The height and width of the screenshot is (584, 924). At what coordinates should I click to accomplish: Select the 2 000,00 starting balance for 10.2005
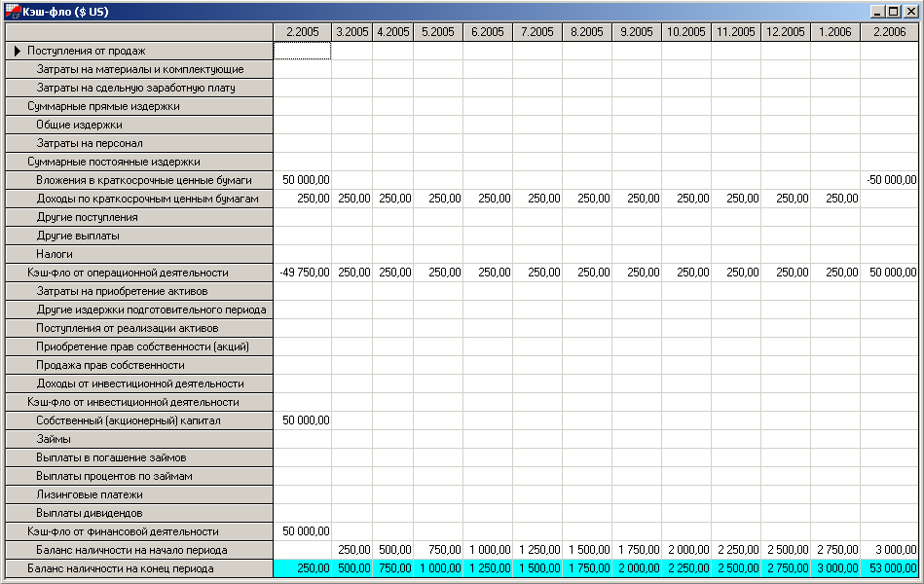685,550
